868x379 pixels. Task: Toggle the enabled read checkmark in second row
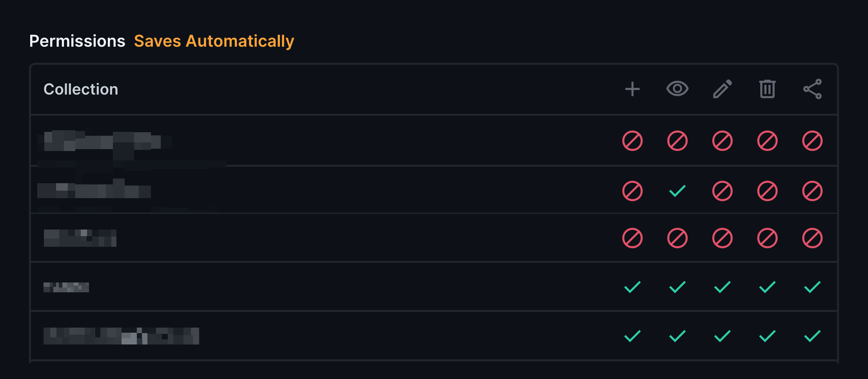[x=677, y=191]
